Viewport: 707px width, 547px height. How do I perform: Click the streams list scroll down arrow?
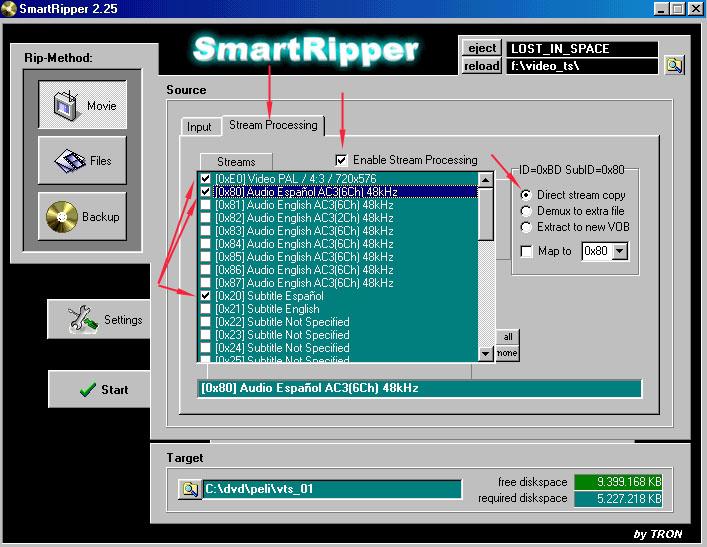click(486, 354)
